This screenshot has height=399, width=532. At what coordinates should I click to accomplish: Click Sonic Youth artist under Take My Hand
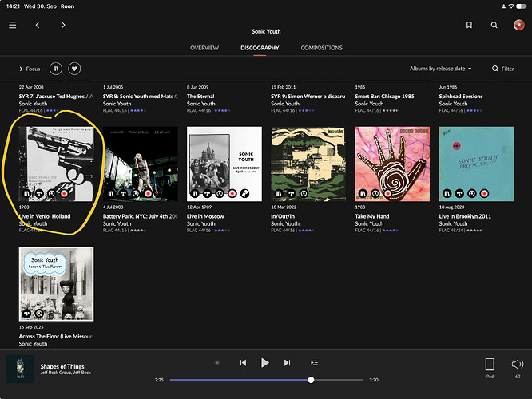click(x=369, y=223)
